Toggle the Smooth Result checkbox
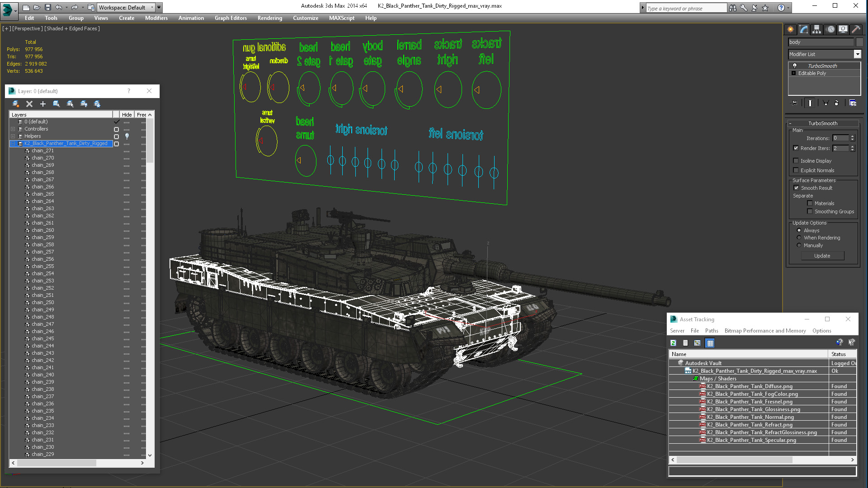 (x=796, y=188)
